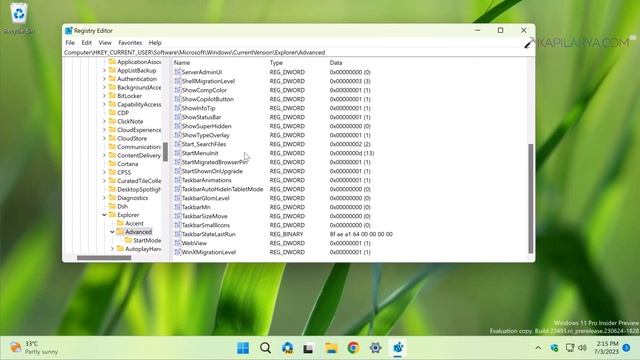Screen dimensions: 640x360
Task: Select the Advanced folder icon
Action: pyautogui.click(x=120, y=231)
